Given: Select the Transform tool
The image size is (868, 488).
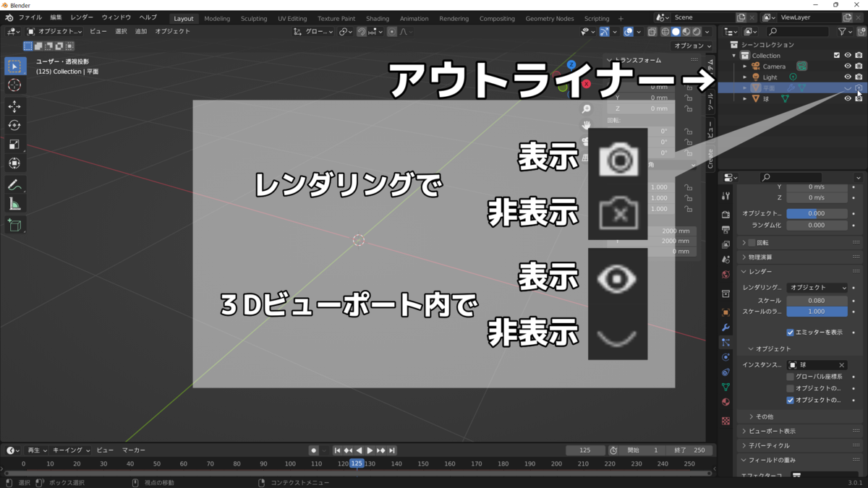Looking at the screenshot, I should 14,163.
